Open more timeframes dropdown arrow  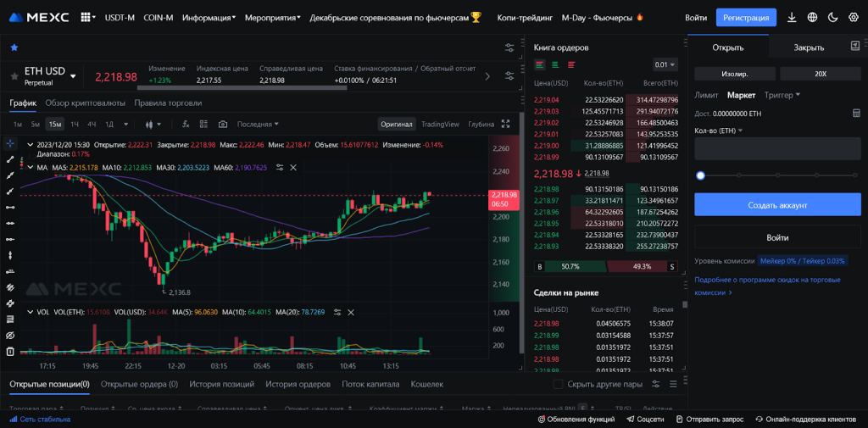point(126,124)
